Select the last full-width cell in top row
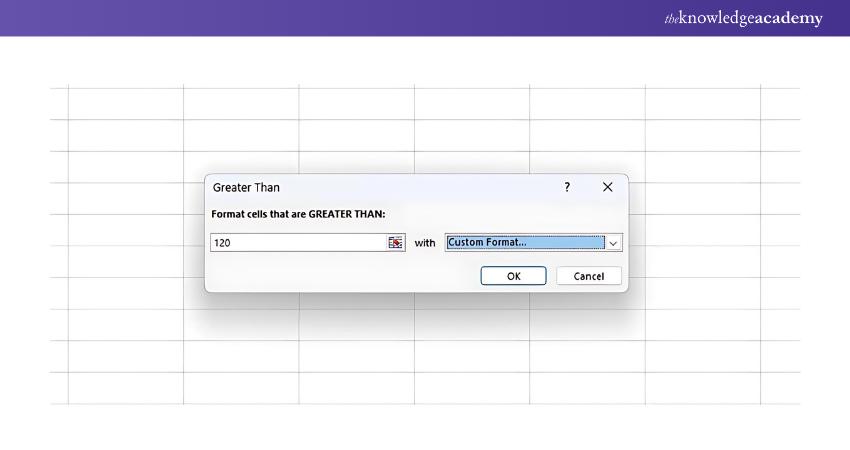The width and height of the screenshot is (850, 450). (x=702, y=103)
